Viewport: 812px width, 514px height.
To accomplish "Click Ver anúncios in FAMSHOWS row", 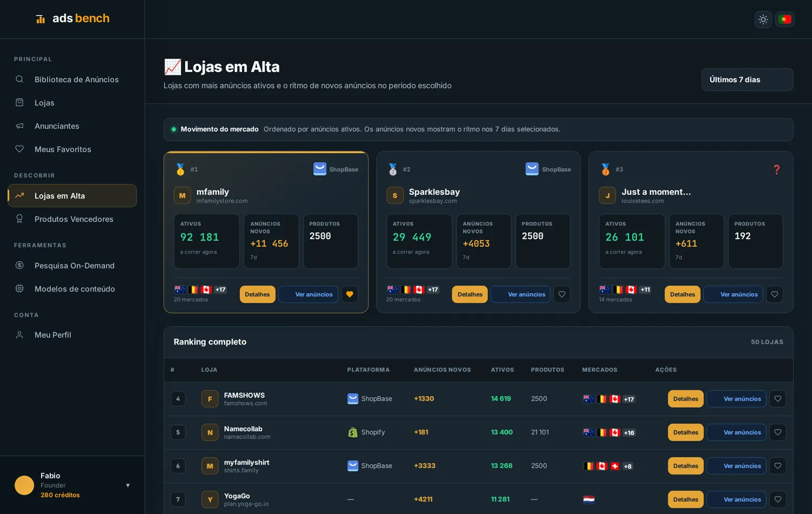I will [737, 399].
